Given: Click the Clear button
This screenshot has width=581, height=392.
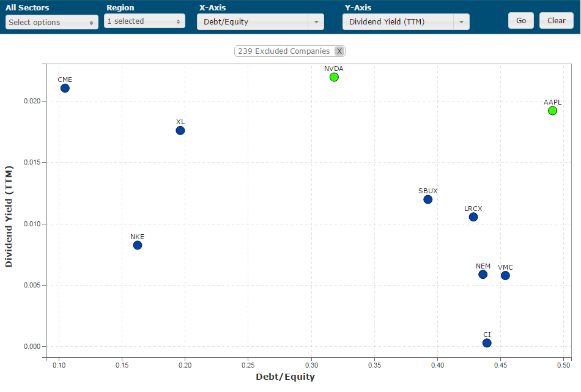Looking at the screenshot, I should pyautogui.click(x=556, y=21).
